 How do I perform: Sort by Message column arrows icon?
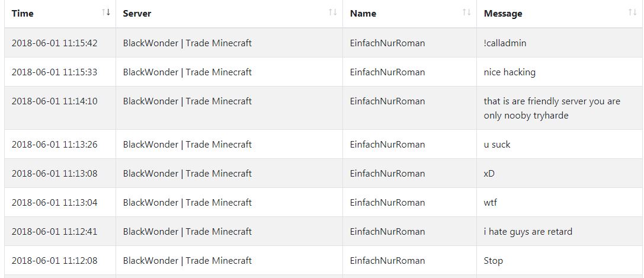(633, 12)
